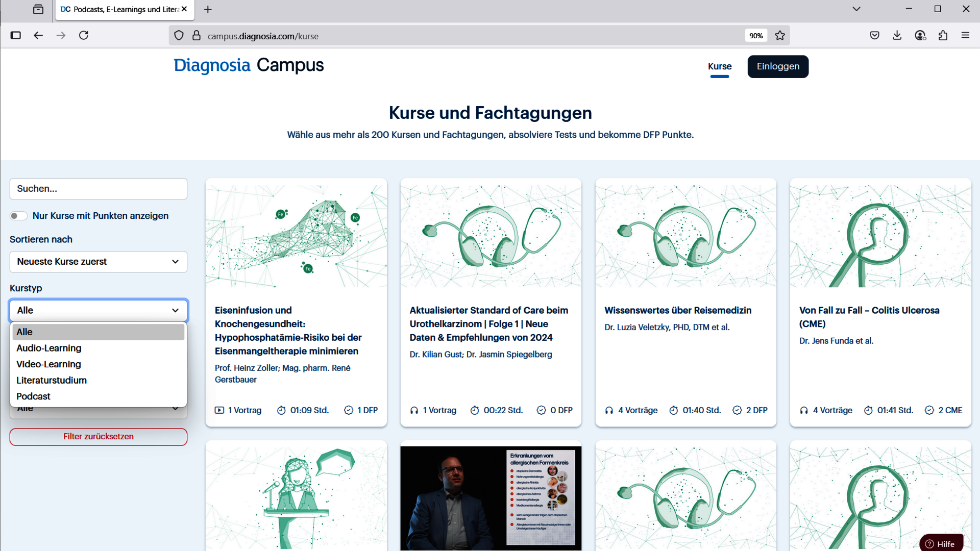This screenshot has height=551, width=980.
Task: Click the Save to Pocket icon
Action: [874, 35]
